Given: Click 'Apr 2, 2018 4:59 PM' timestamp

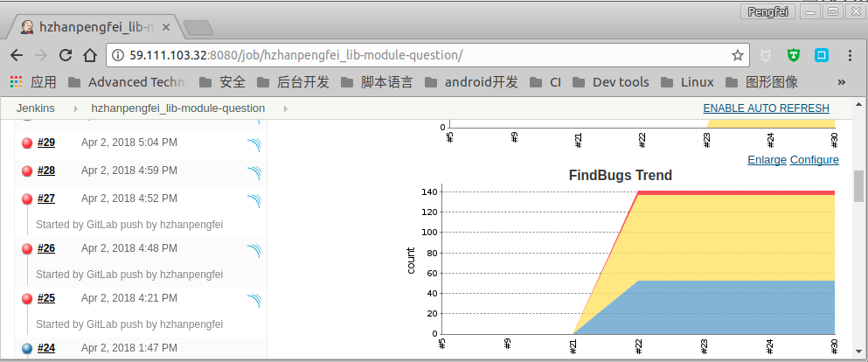Looking at the screenshot, I should pyautogui.click(x=129, y=170).
